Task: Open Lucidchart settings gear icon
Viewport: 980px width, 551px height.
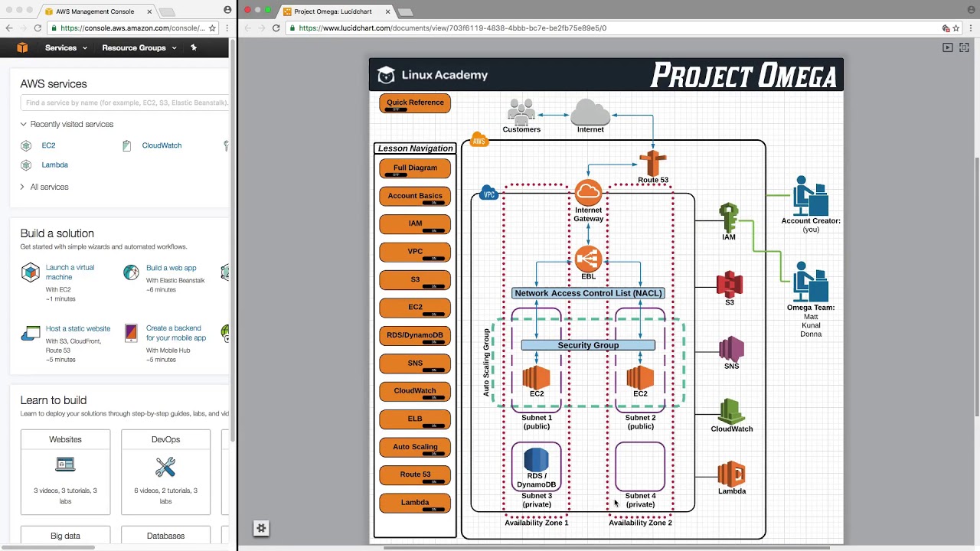Action: click(261, 528)
